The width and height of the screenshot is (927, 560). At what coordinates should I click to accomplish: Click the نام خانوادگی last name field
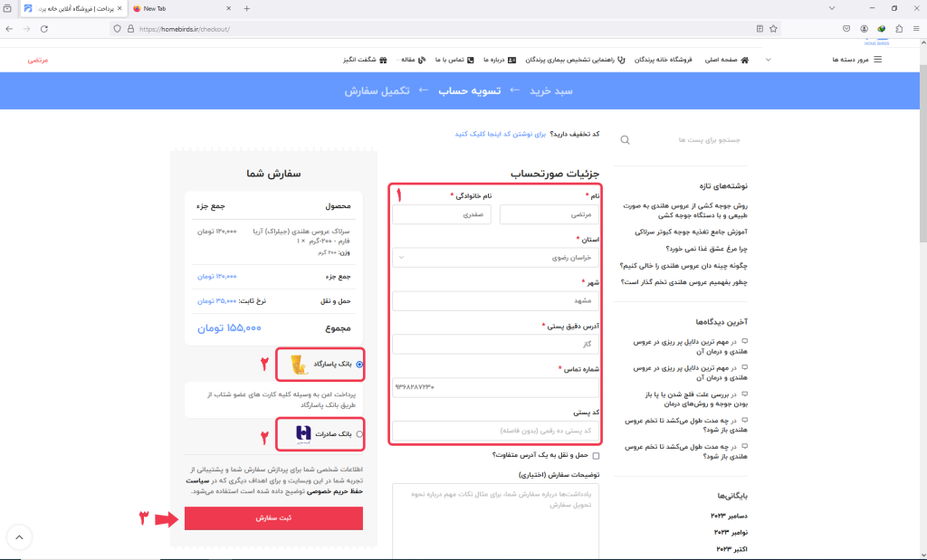coord(442,214)
